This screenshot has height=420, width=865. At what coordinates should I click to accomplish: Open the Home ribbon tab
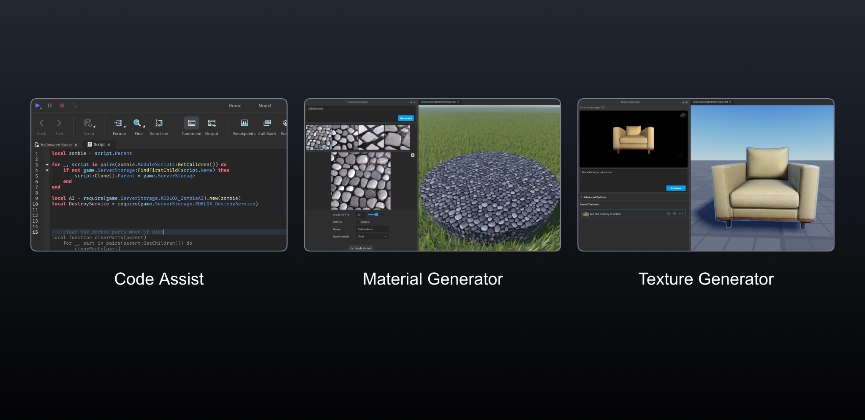(235, 105)
